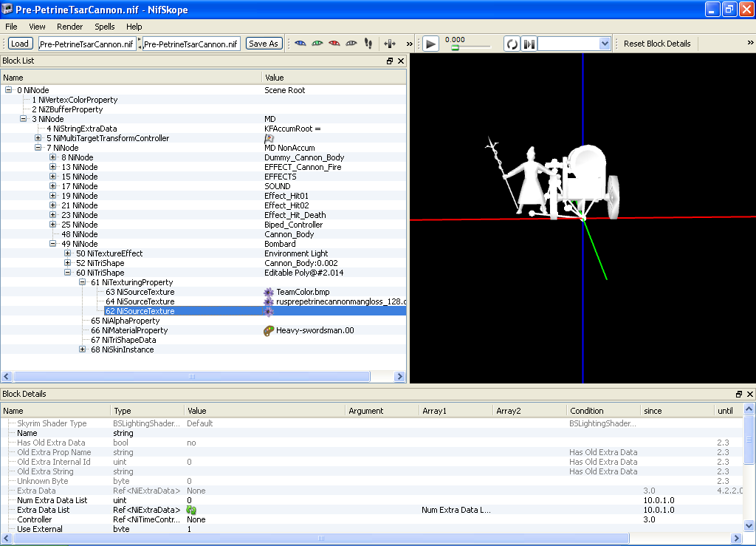This screenshot has height=546, width=756.
Task: Select 65 NiAlphaProperty row
Action: (203, 321)
